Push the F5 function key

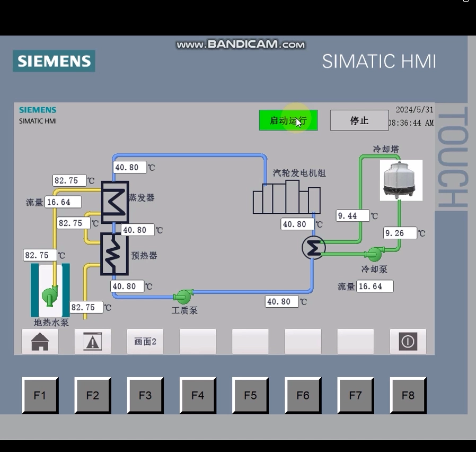[x=250, y=396]
